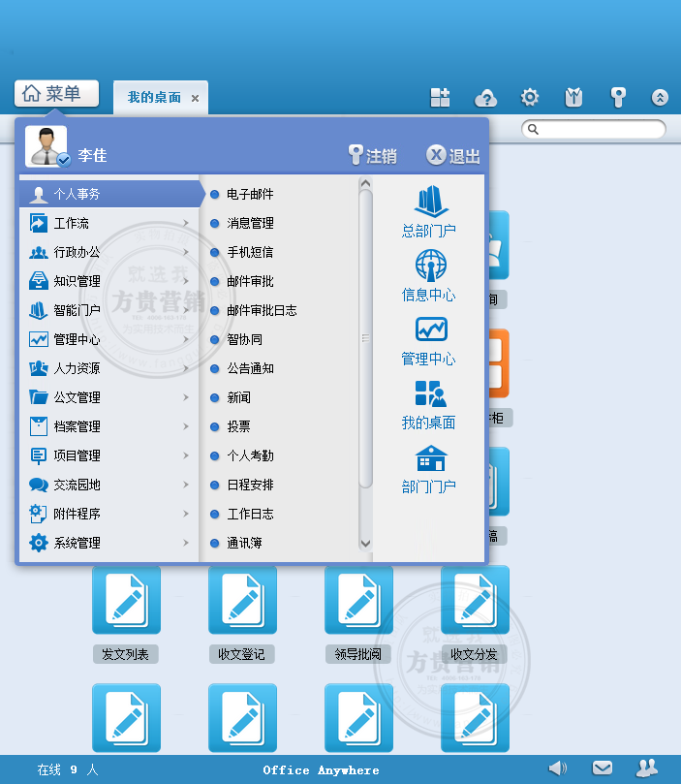Image resolution: width=681 pixels, height=784 pixels.
Task: Click the 交流园地 chat bubble icon
Action: tap(38, 485)
